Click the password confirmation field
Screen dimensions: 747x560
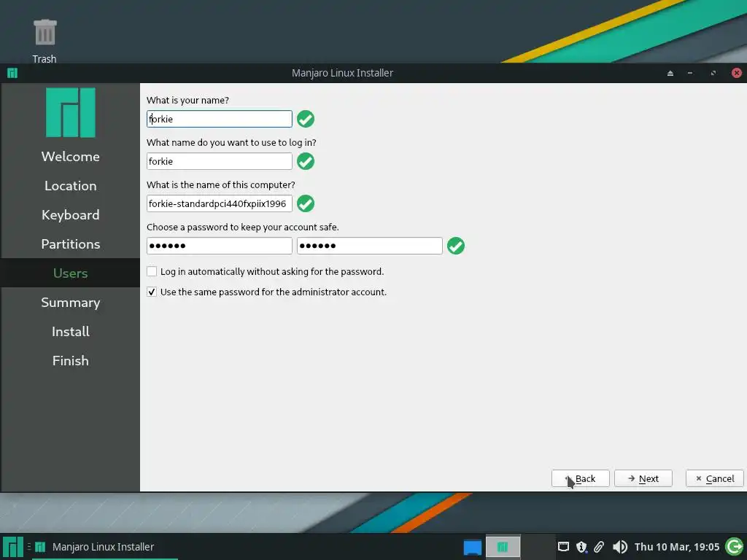coord(370,246)
